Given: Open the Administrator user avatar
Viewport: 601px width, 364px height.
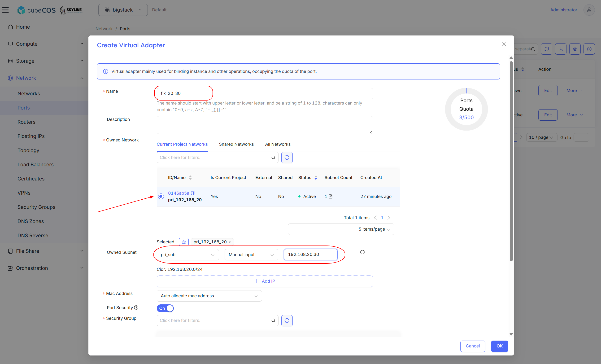Looking at the screenshot, I should coord(589,10).
